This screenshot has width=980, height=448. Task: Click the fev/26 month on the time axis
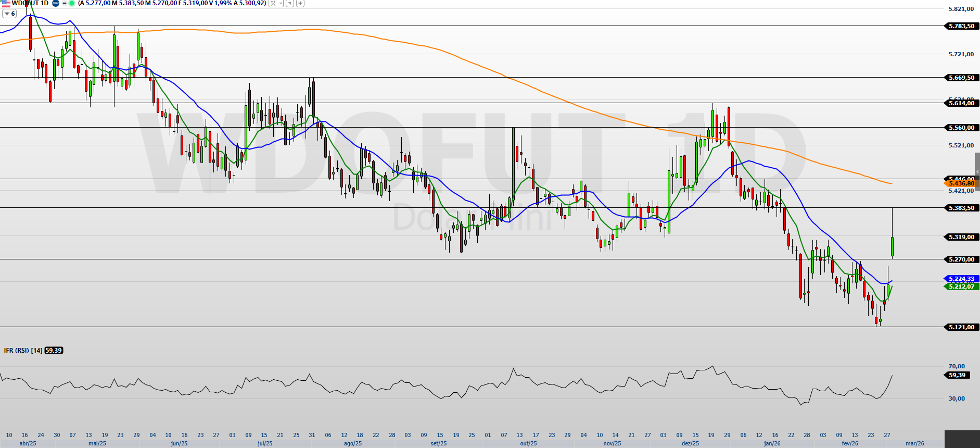click(850, 443)
